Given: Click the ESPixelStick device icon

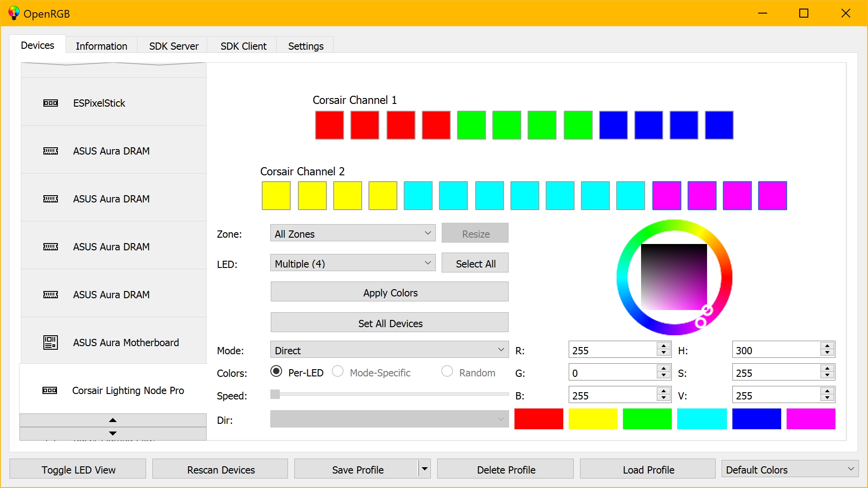Looking at the screenshot, I should [x=49, y=103].
